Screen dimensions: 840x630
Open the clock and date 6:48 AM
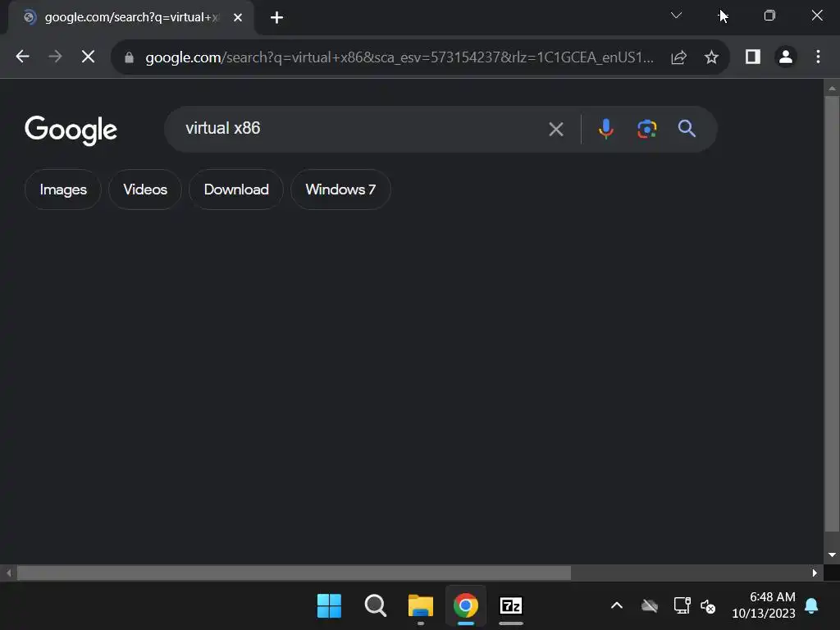tap(764, 605)
